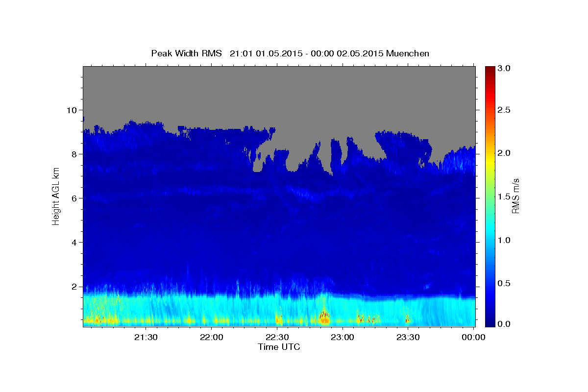Click the 22:30 time tick label
Screen dimensions: 588x392
tap(277, 337)
